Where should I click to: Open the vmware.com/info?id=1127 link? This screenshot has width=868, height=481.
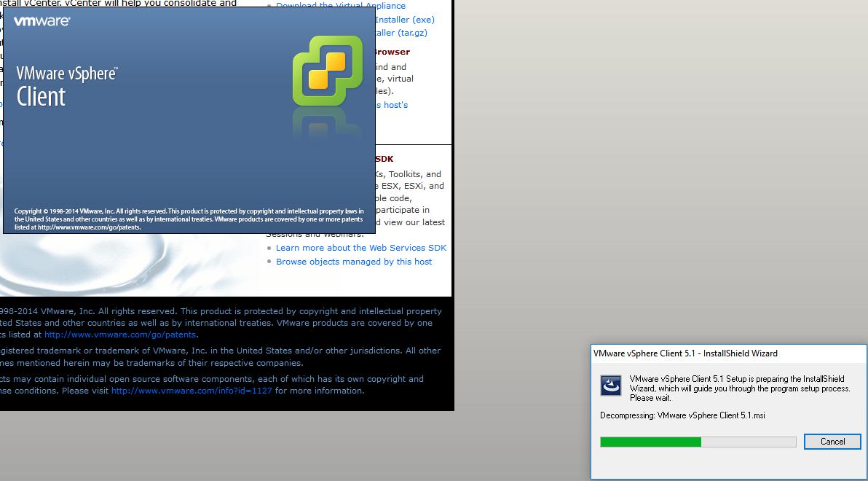pos(192,391)
